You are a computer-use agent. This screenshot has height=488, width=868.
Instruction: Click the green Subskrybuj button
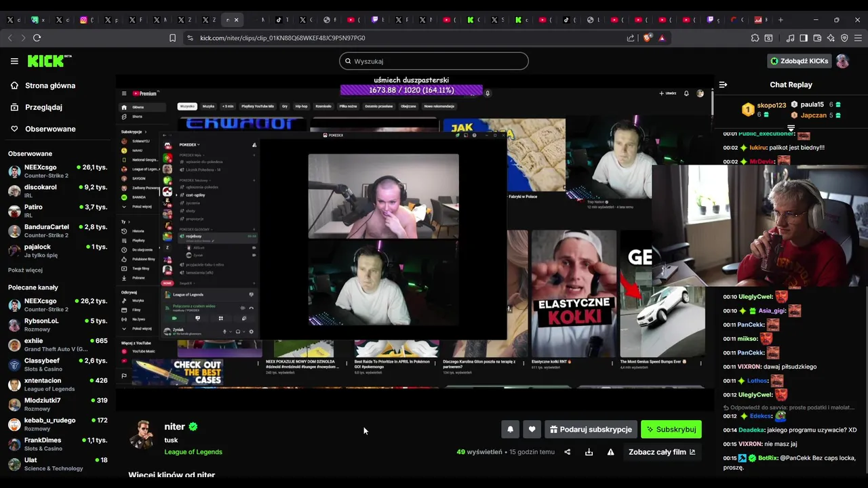pyautogui.click(x=671, y=429)
